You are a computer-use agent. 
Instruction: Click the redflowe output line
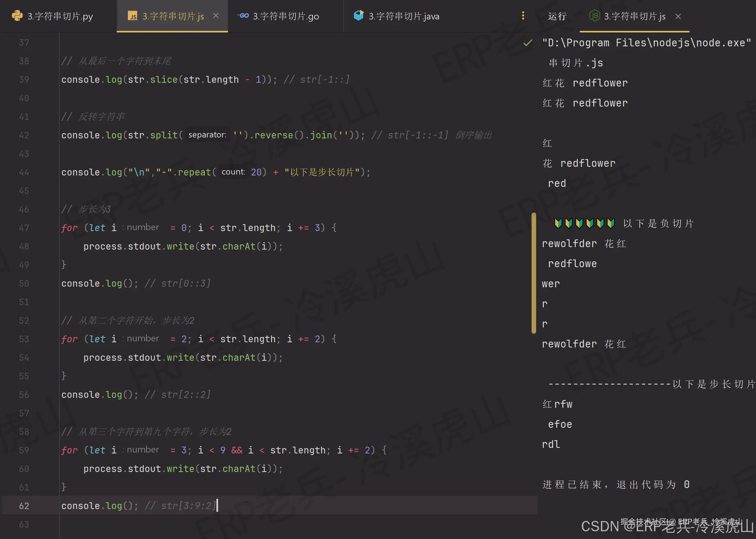[x=573, y=263]
